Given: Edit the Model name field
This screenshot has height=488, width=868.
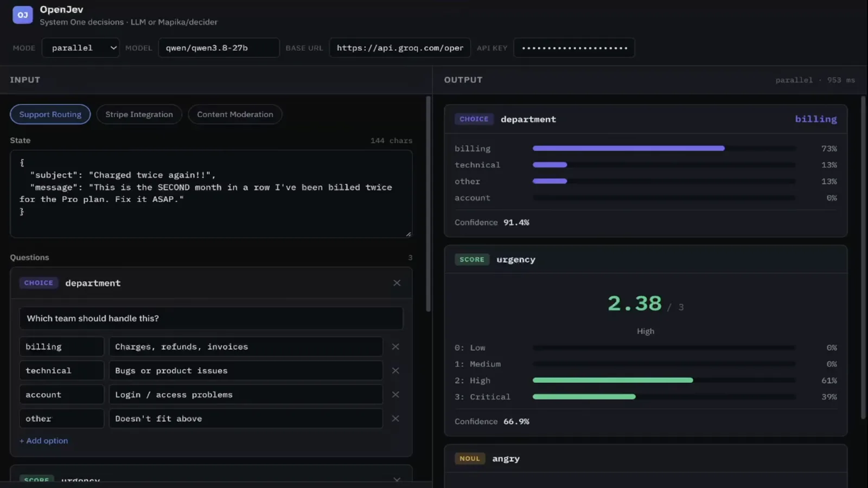Looking at the screenshot, I should click(219, 48).
